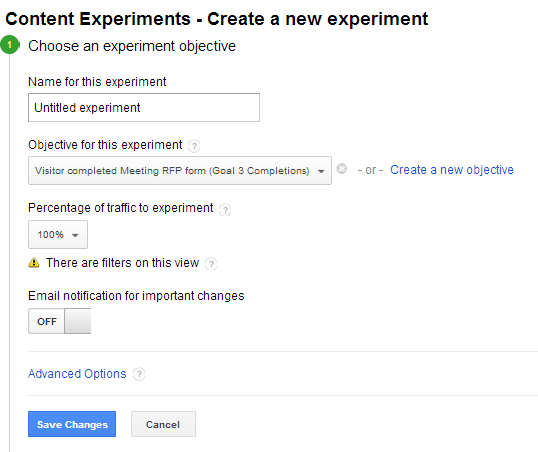Expand Advanced Options
The image size is (538, 452).
pos(77,374)
